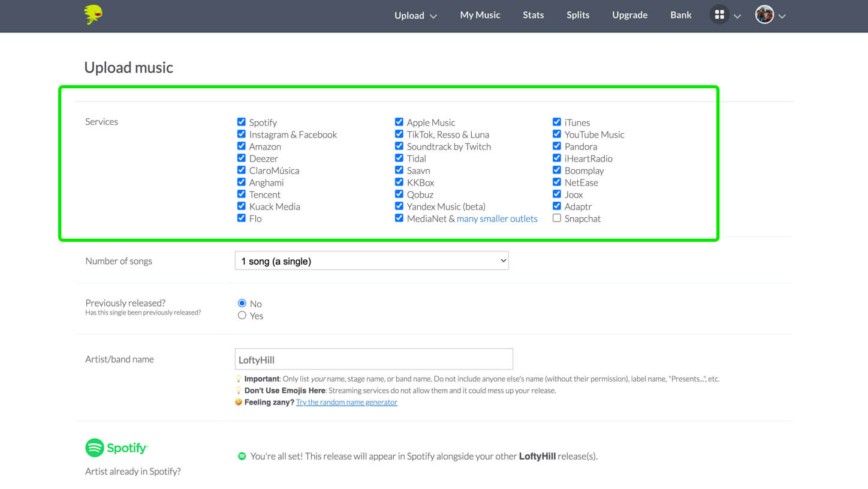Click the Services label

101,122
